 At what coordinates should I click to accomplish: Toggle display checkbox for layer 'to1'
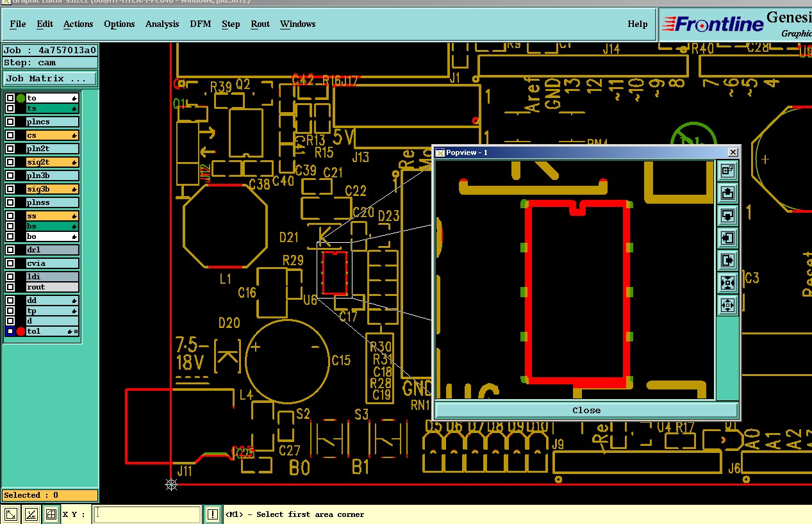coord(10,331)
